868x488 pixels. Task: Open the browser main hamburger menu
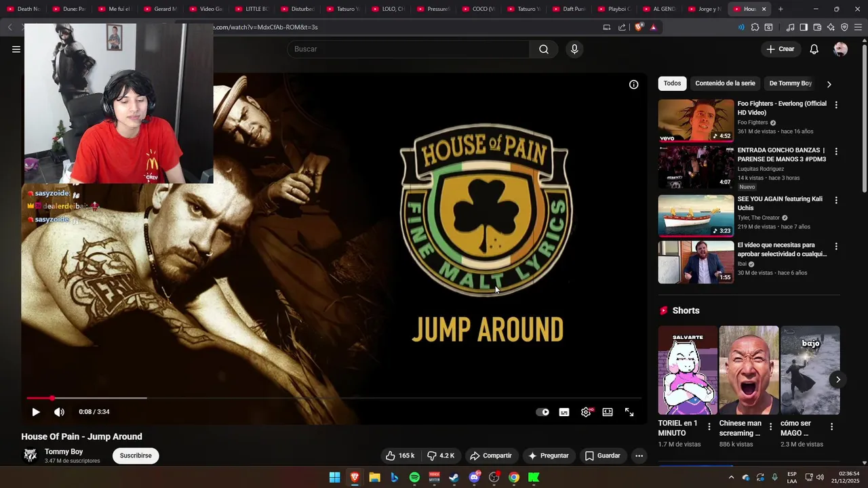[858, 27]
